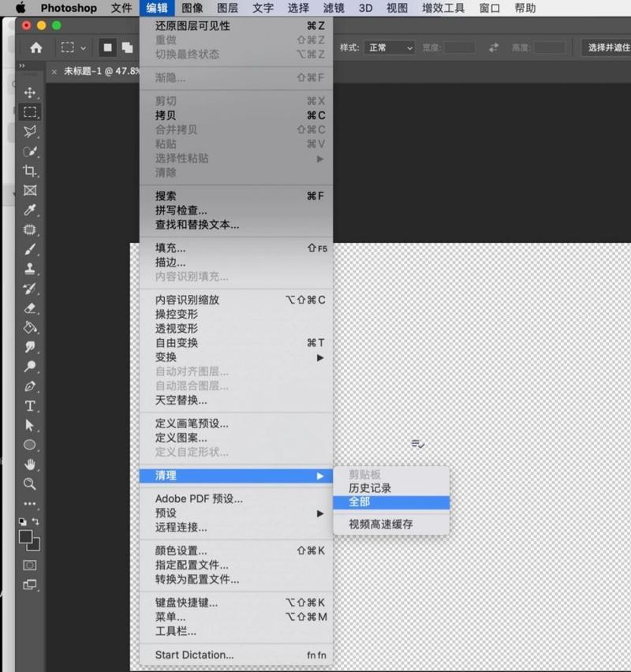The height and width of the screenshot is (672, 631).
Task: Click the 宽度 input field
Action: point(460,47)
